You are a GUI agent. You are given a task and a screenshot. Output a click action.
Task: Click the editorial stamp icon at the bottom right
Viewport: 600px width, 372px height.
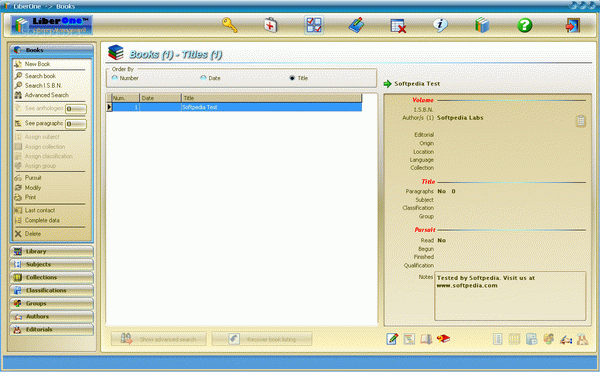point(583,339)
